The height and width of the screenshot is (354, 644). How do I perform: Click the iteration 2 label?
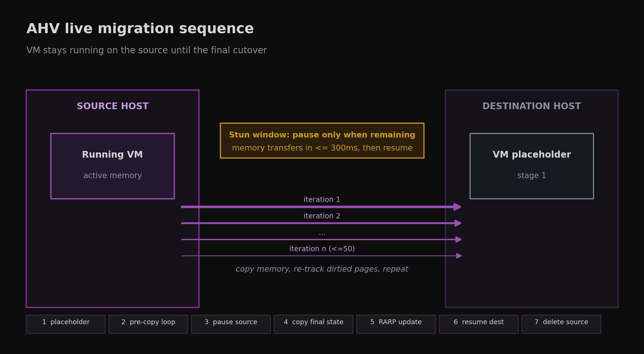322,216
